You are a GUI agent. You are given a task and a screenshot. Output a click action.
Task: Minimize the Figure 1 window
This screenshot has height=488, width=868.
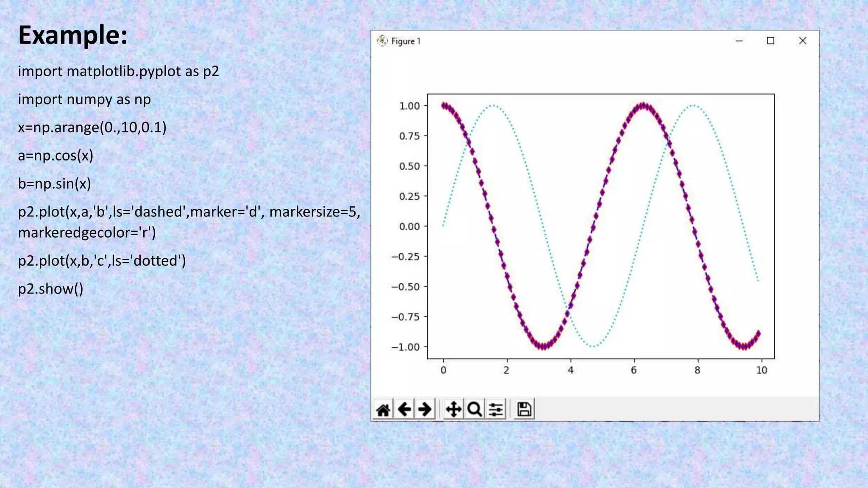pos(739,41)
